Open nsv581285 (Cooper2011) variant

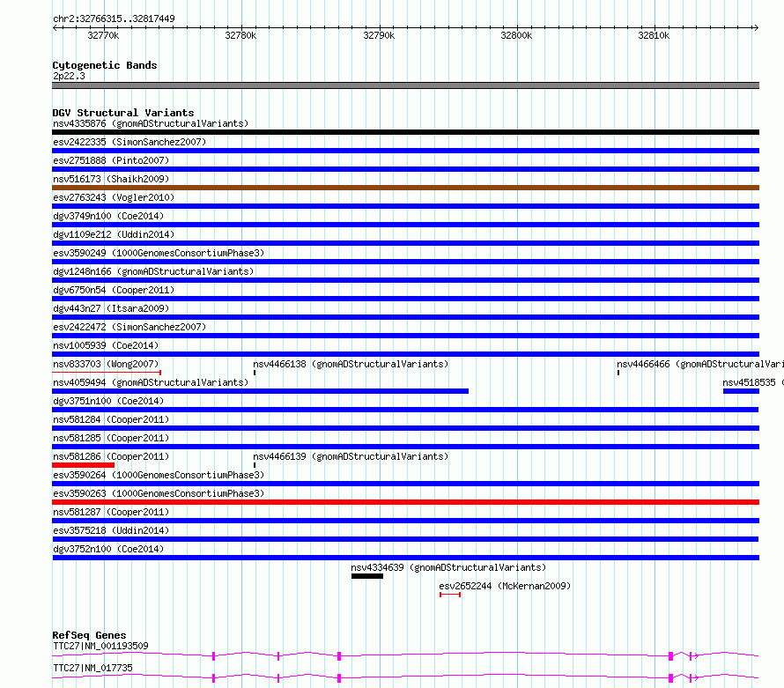pyautogui.click(x=111, y=438)
